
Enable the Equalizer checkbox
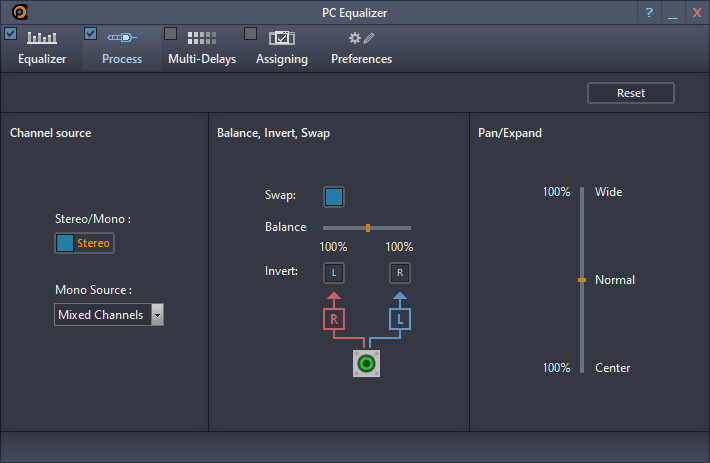tap(10, 34)
